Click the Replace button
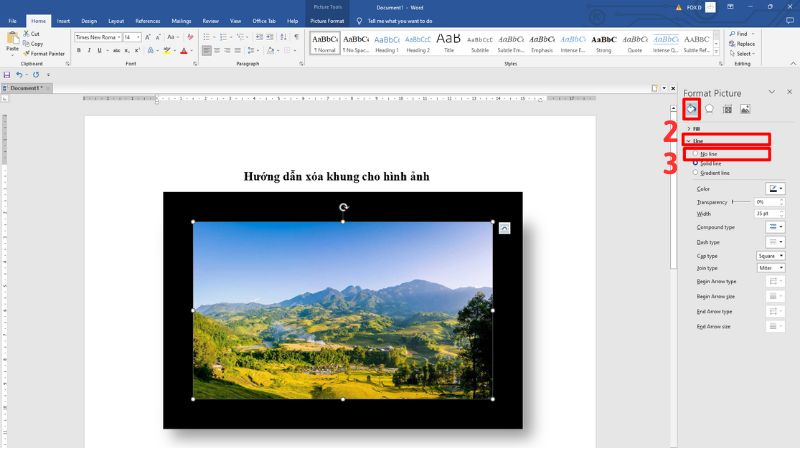This screenshot has width=800, height=450. point(744,44)
